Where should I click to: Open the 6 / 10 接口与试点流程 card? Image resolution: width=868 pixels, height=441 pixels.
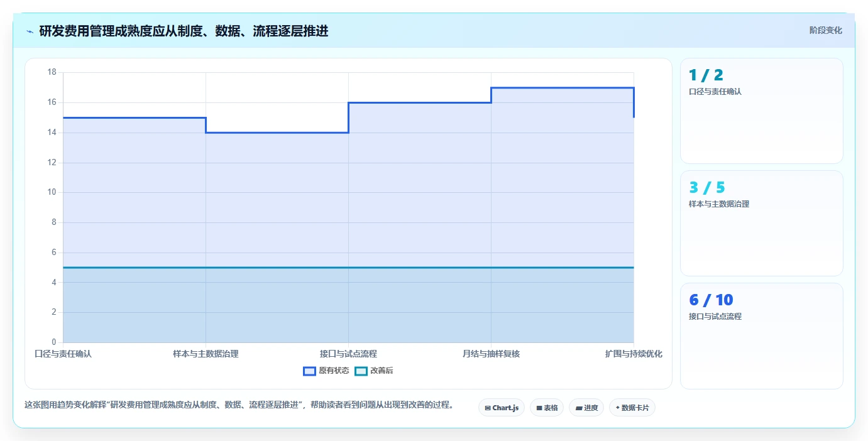(762, 335)
